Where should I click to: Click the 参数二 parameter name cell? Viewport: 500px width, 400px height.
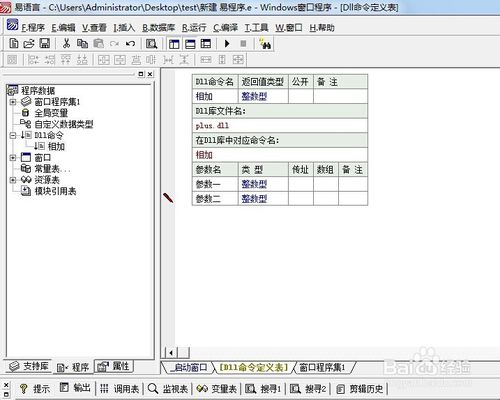click(215, 199)
